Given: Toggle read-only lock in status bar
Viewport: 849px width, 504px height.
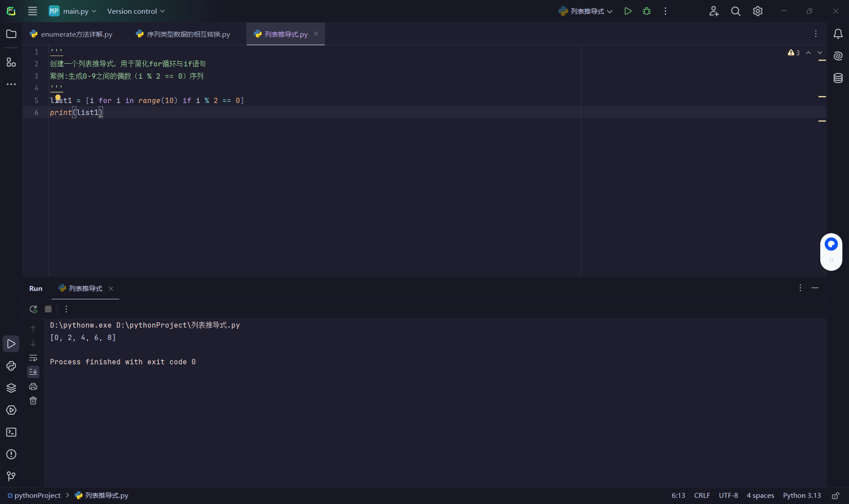Looking at the screenshot, I should point(835,496).
